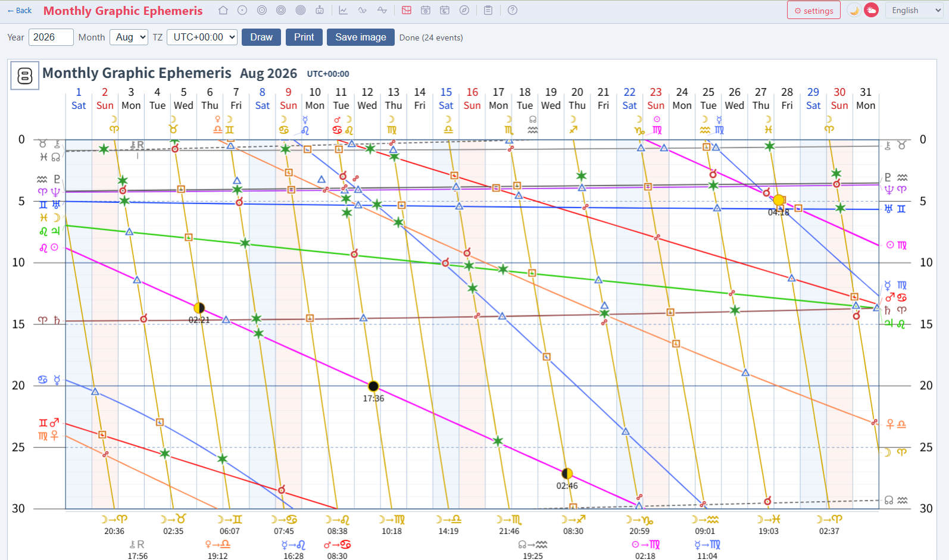Click the 'Done (24 events)' status text

point(431,37)
